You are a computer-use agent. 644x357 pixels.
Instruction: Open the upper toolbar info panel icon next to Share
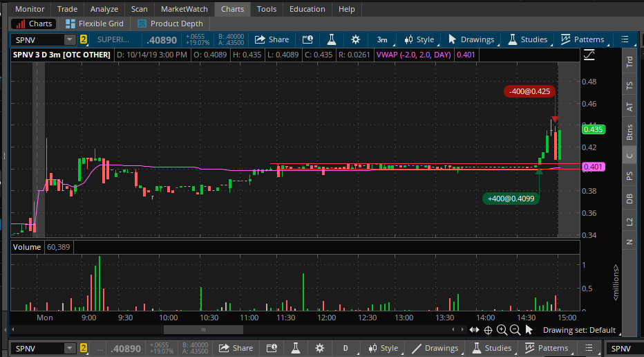click(x=307, y=40)
